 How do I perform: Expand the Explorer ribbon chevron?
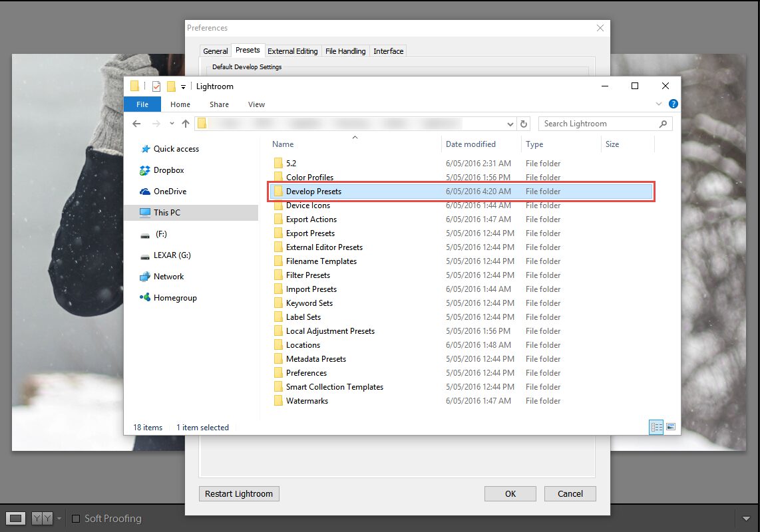(x=659, y=104)
